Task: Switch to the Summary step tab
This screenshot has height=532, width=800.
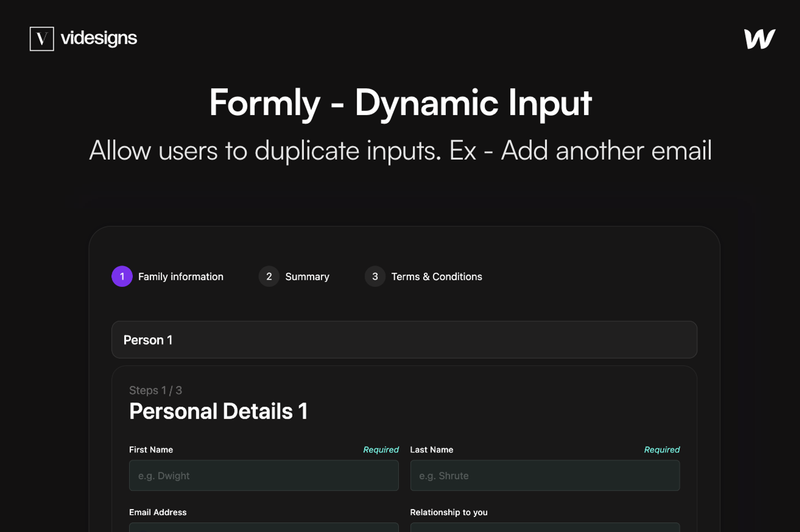Action: 307,277
